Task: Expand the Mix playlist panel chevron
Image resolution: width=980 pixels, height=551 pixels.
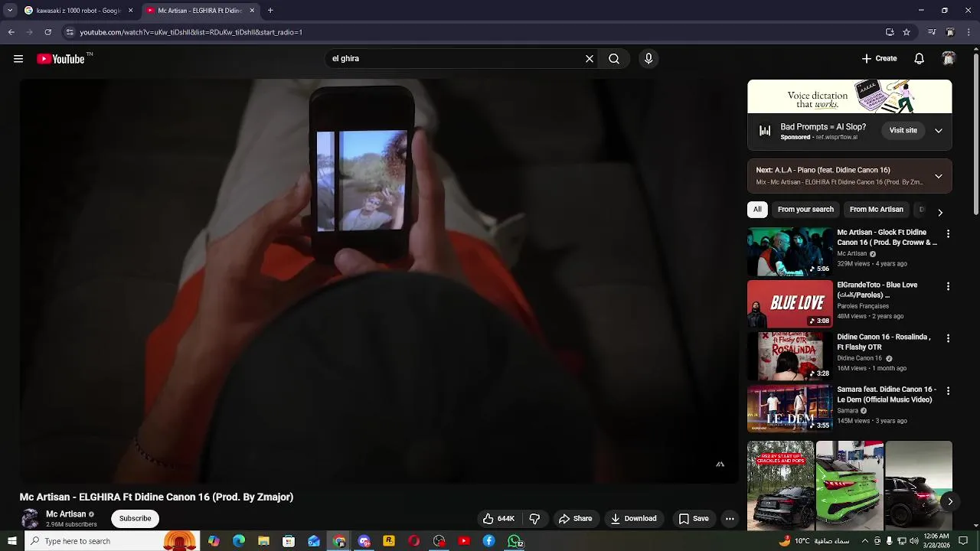Action: (x=938, y=176)
